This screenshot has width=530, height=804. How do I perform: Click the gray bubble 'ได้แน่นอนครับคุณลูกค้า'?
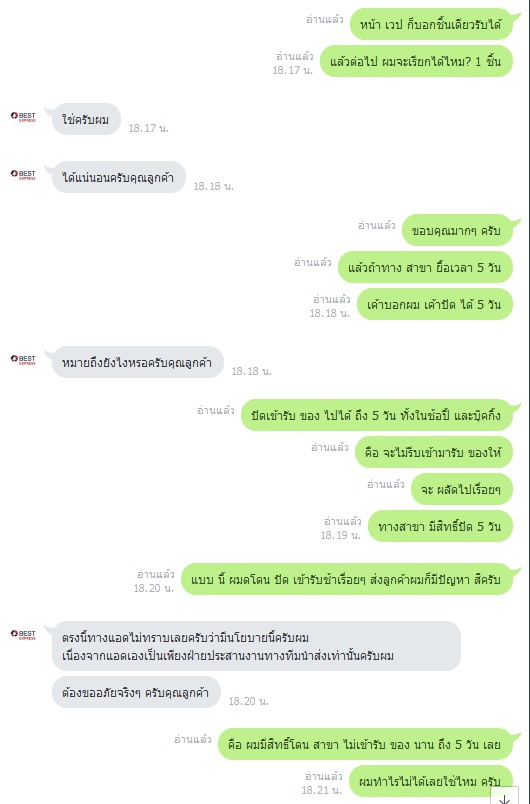tap(118, 177)
